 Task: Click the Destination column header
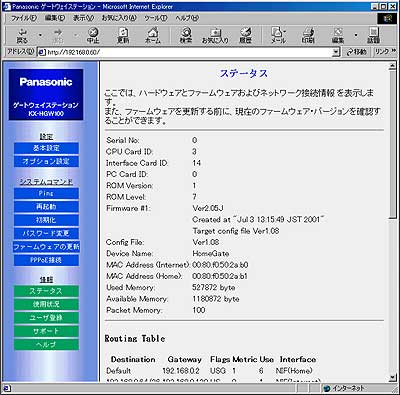click(x=133, y=360)
